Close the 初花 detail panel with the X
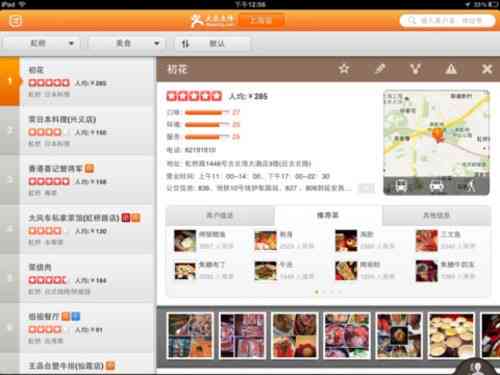 (x=487, y=69)
